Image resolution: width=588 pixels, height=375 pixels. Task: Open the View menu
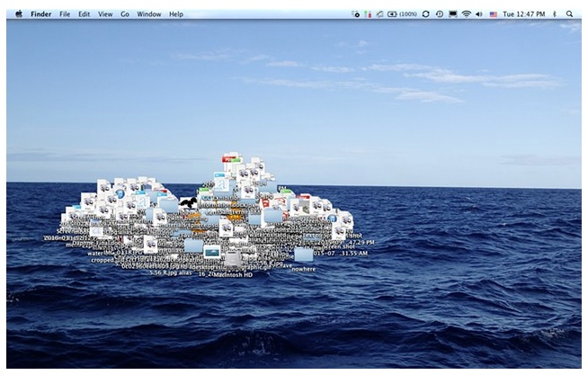coord(105,14)
